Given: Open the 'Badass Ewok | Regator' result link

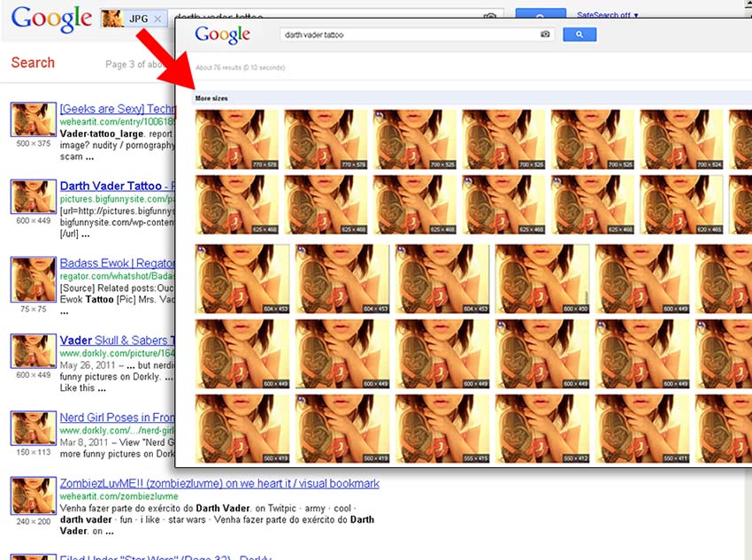Looking at the screenshot, I should pyautogui.click(x=115, y=264).
